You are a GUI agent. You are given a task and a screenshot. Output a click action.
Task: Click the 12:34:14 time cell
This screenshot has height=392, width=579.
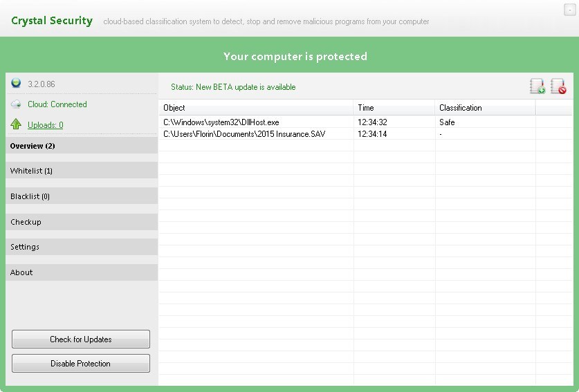372,134
